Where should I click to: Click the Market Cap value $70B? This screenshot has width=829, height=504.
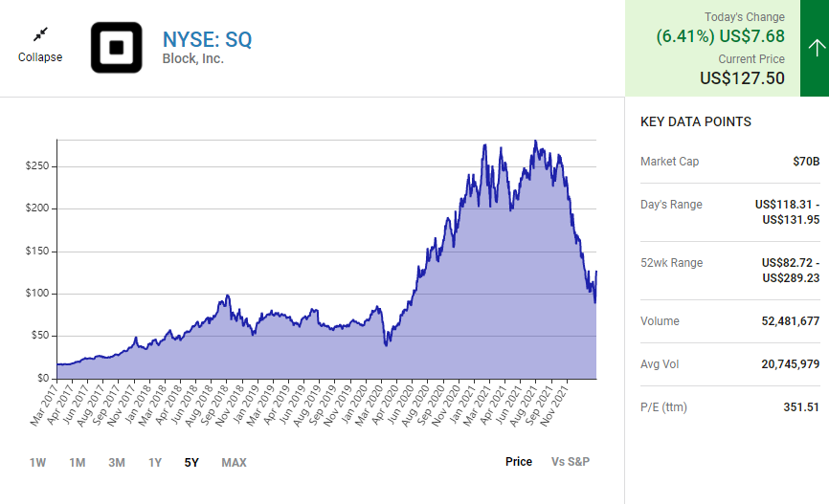point(806,162)
